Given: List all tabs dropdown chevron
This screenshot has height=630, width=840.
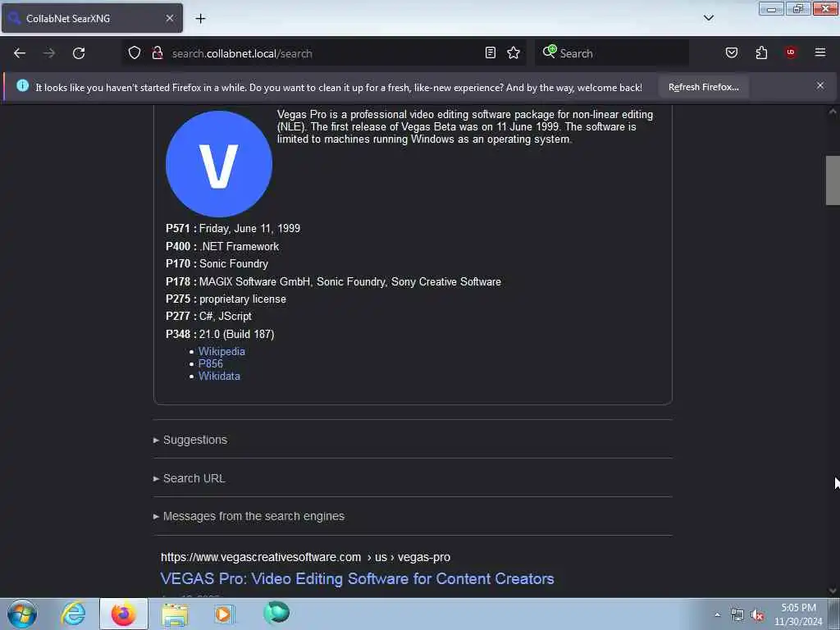Looking at the screenshot, I should pos(709,18).
